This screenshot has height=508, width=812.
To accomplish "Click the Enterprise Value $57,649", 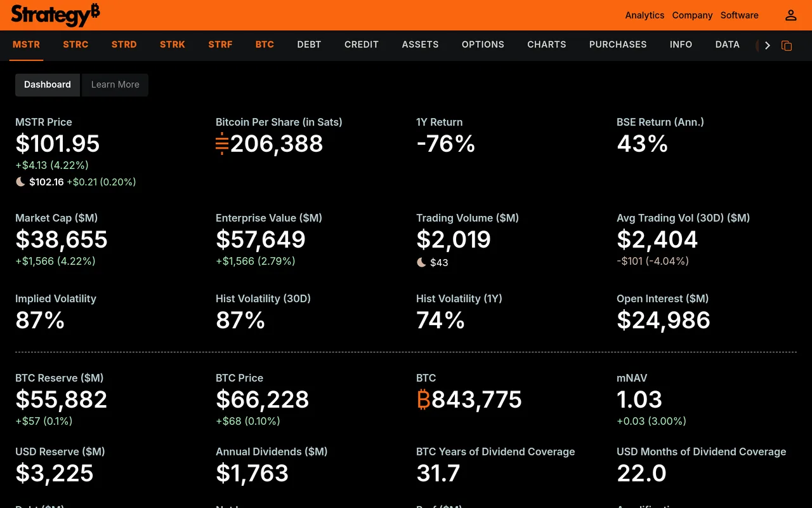I will coord(261,240).
